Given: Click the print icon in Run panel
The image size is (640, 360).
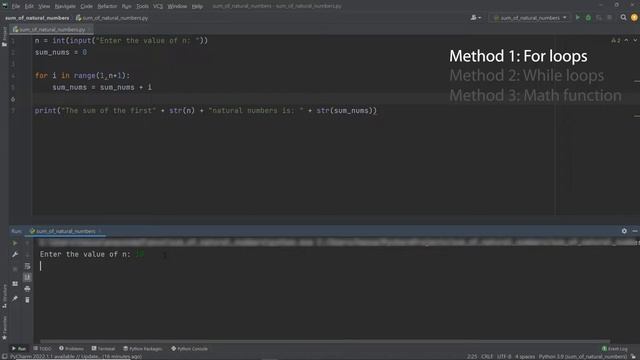Looking at the screenshot, I should (27, 289).
